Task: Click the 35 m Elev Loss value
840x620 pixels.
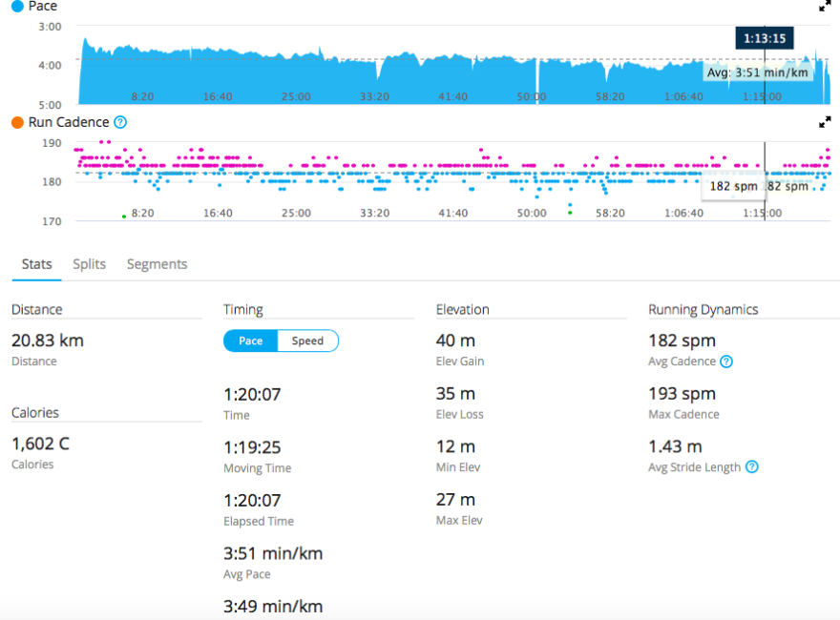Action: pos(455,394)
